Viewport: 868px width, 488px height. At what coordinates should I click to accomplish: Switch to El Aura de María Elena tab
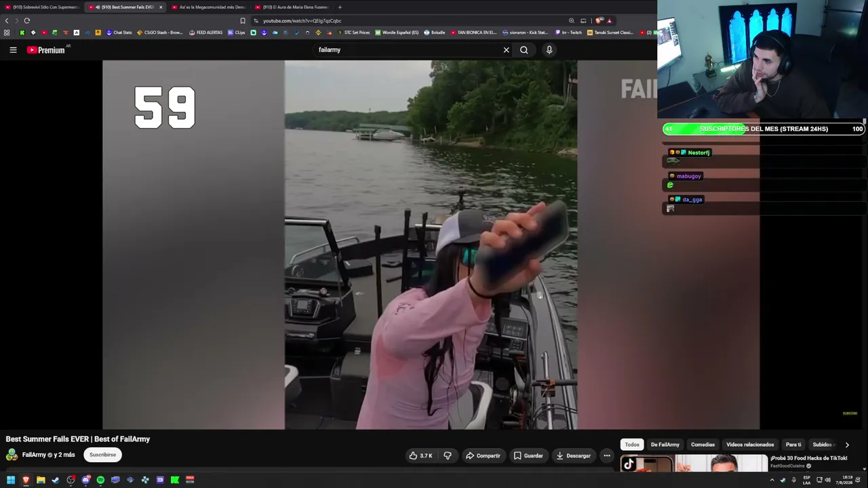[x=292, y=7]
